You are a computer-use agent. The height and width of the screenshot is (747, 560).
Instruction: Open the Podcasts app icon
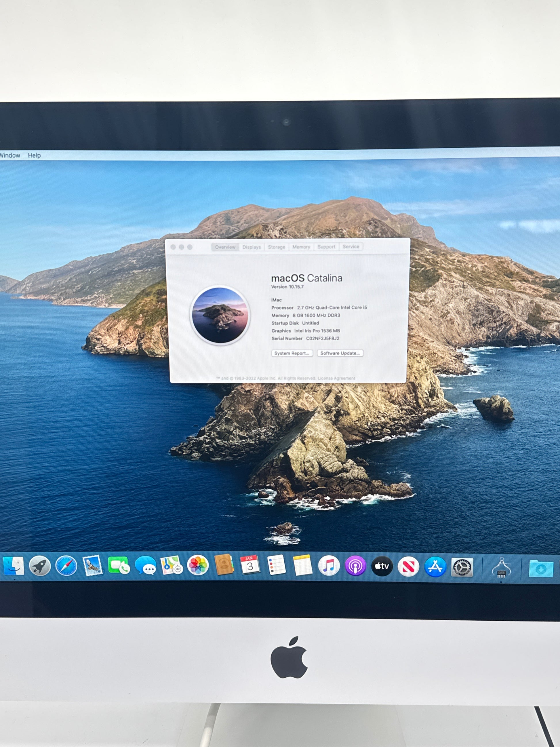[355, 566]
